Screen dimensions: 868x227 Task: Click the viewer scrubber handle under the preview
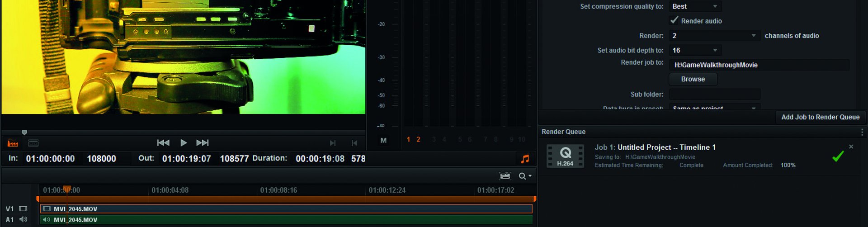coord(24,132)
